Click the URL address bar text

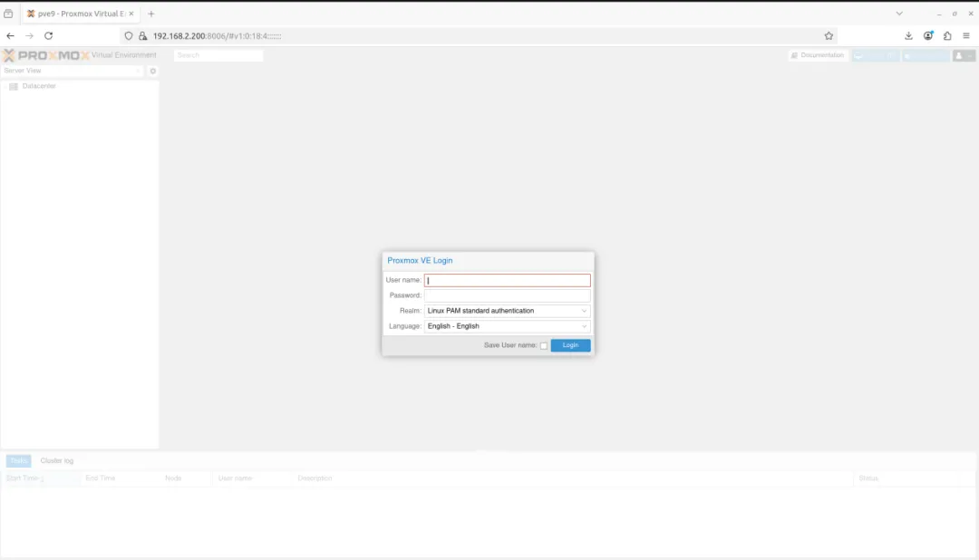[217, 36]
